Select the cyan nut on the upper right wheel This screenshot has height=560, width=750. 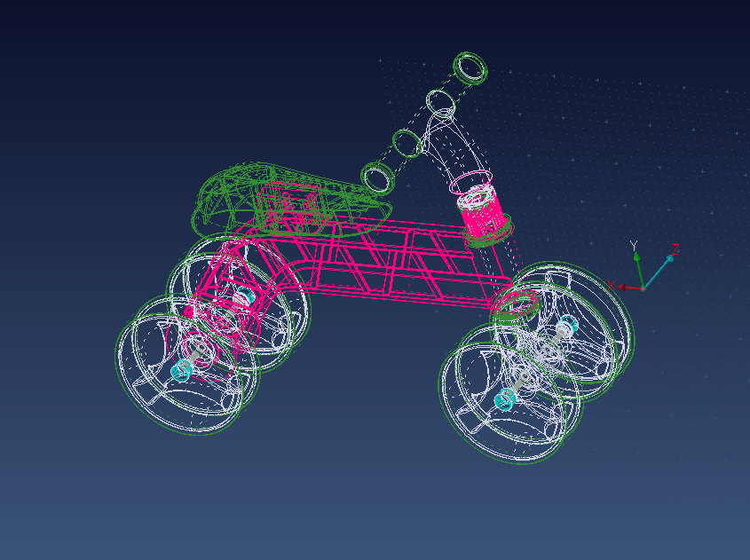coord(567,325)
